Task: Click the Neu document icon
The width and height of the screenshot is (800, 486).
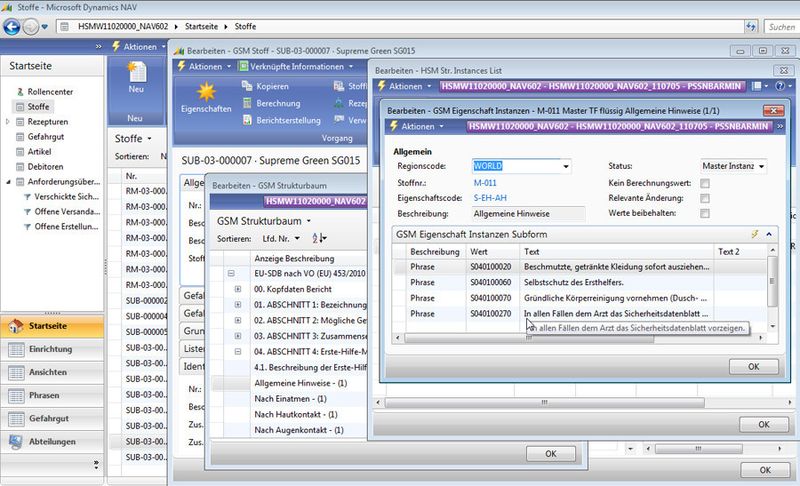Action: [136, 73]
